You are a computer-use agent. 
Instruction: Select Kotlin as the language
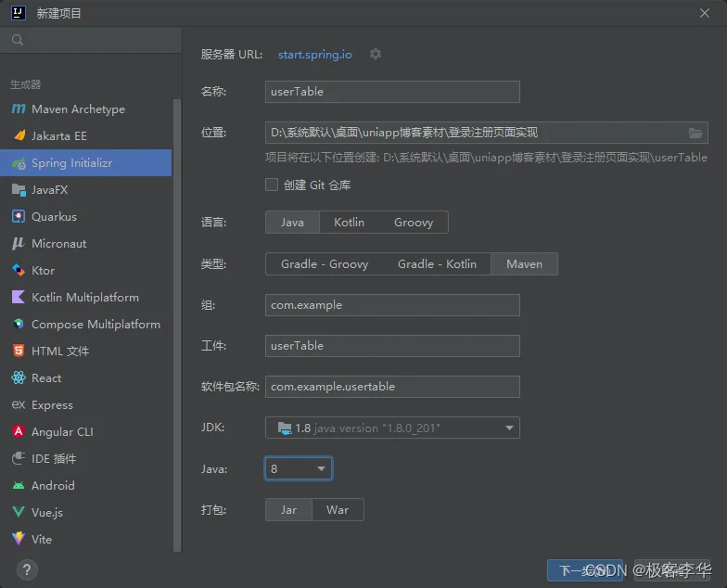click(349, 223)
